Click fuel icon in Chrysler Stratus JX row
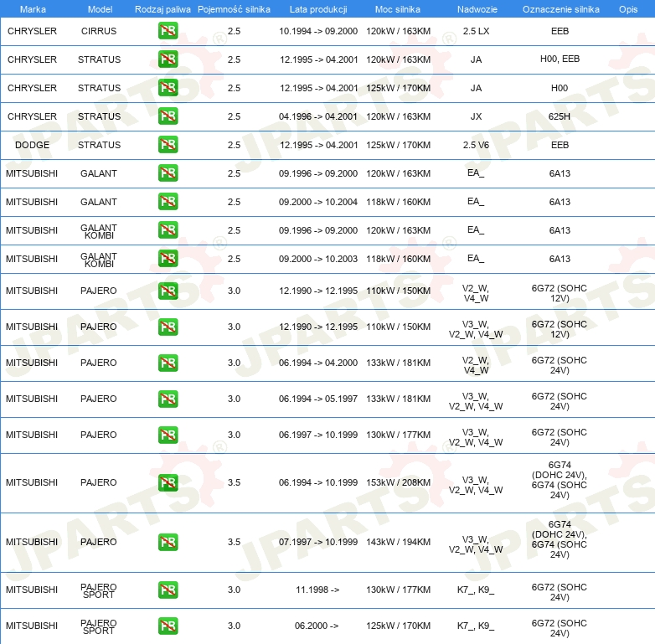This screenshot has width=655, height=644. (x=168, y=116)
